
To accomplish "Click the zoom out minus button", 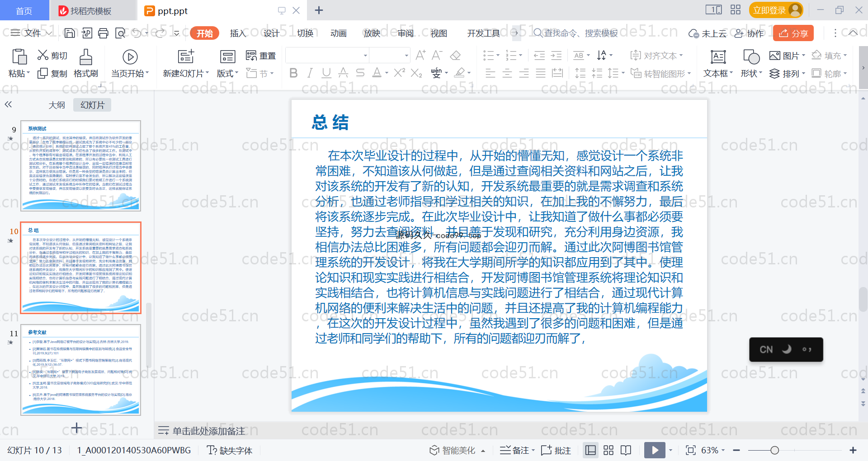I will [736, 450].
